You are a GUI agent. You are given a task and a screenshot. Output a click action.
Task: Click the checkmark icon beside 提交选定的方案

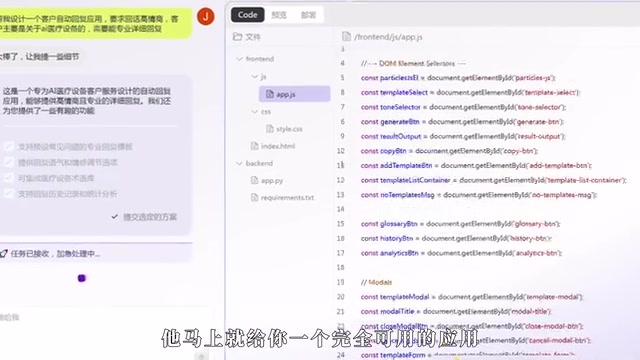pos(115,217)
